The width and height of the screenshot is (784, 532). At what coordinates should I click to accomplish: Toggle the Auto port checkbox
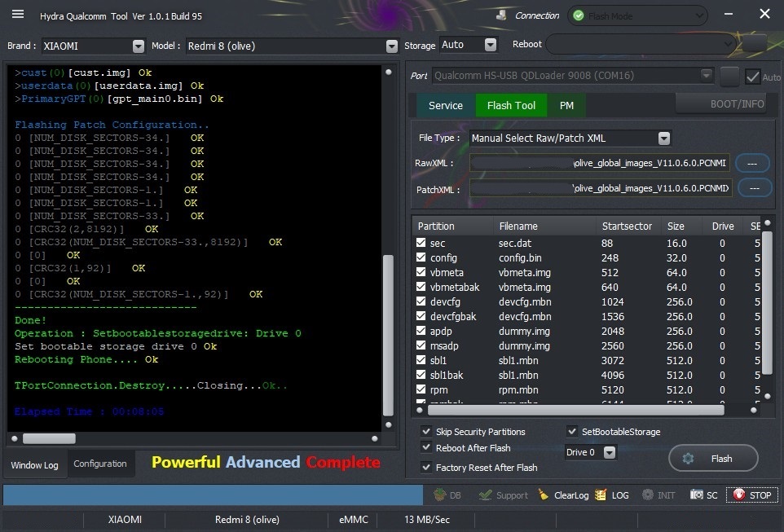coord(752,77)
